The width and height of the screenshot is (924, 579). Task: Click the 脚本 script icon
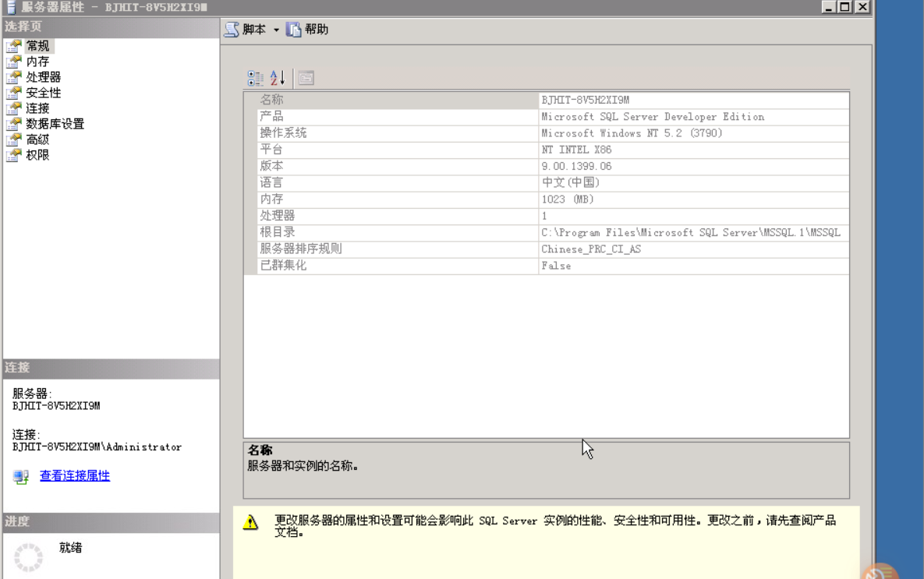(x=232, y=30)
